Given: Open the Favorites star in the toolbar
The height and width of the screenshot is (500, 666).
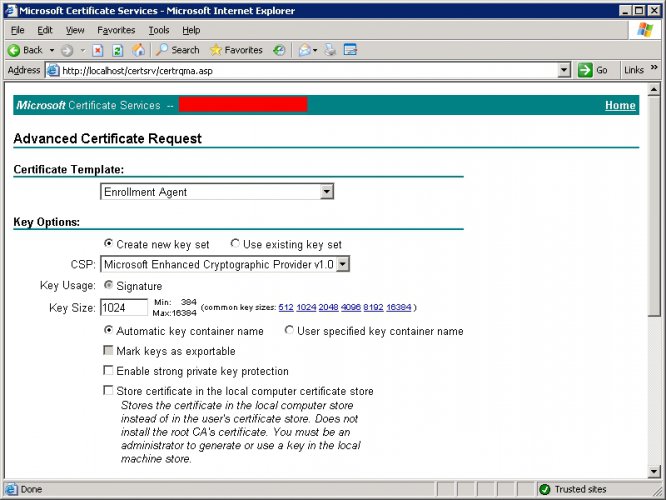Looking at the screenshot, I should (236, 50).
